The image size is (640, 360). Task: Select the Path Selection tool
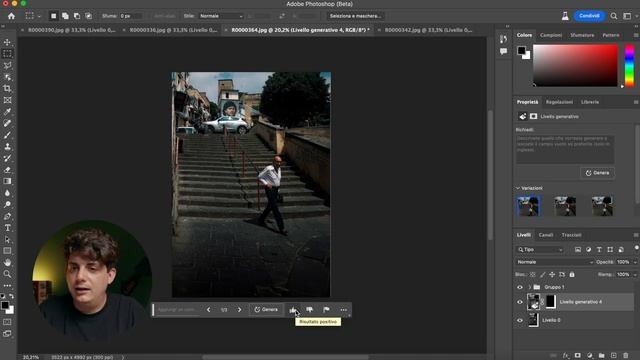pyautogui.click(x=7, y=239)
